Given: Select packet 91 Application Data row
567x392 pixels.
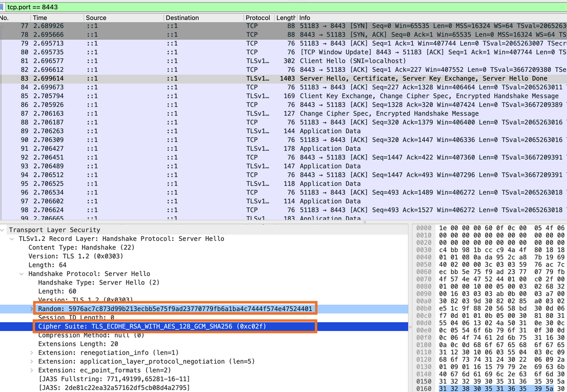Looking at the screenshot, I should click(x=283, y=148).
